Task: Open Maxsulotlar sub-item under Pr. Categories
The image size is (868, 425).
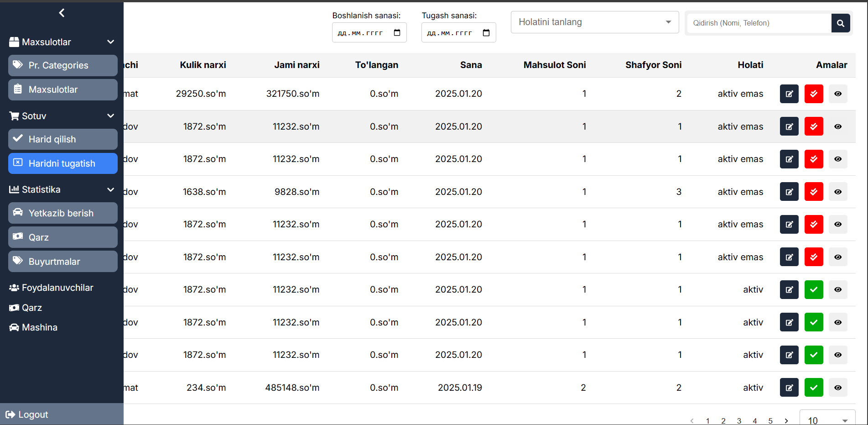Action: coord(63,89)
